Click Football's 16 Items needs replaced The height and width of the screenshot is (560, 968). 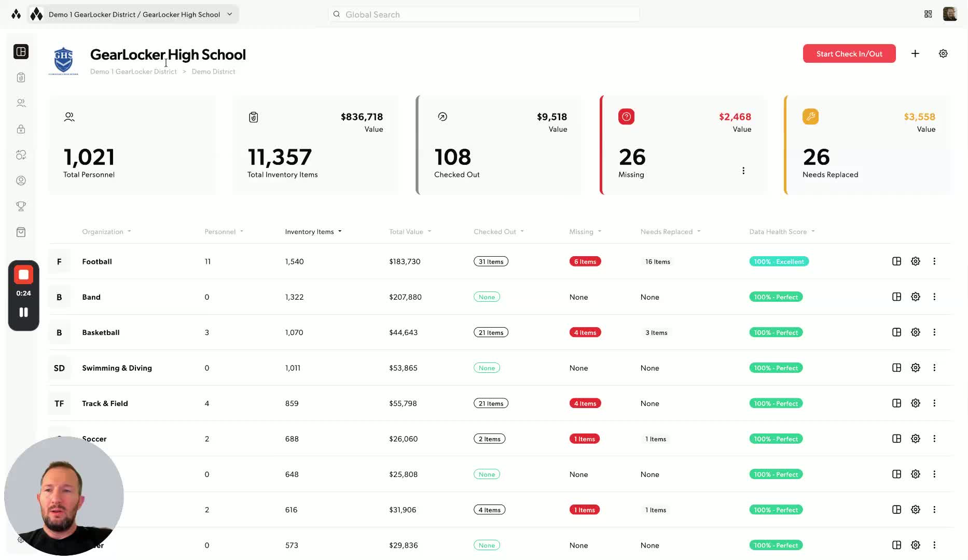pos(657,261)
